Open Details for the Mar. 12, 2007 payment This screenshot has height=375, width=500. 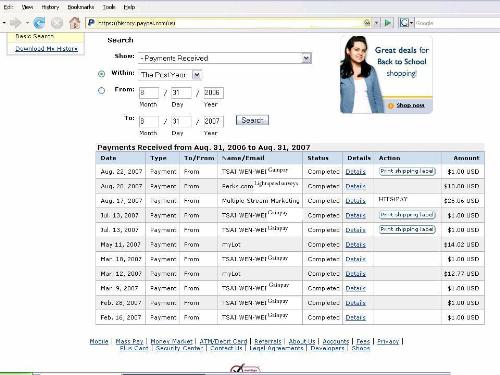click(x=355, y=274)
